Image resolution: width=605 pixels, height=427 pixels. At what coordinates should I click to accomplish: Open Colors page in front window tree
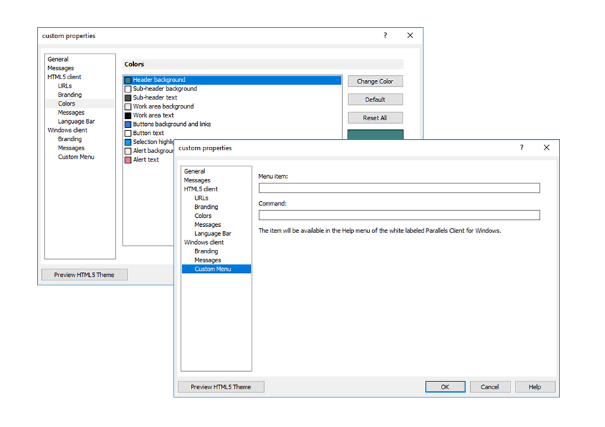click(203, 216)
